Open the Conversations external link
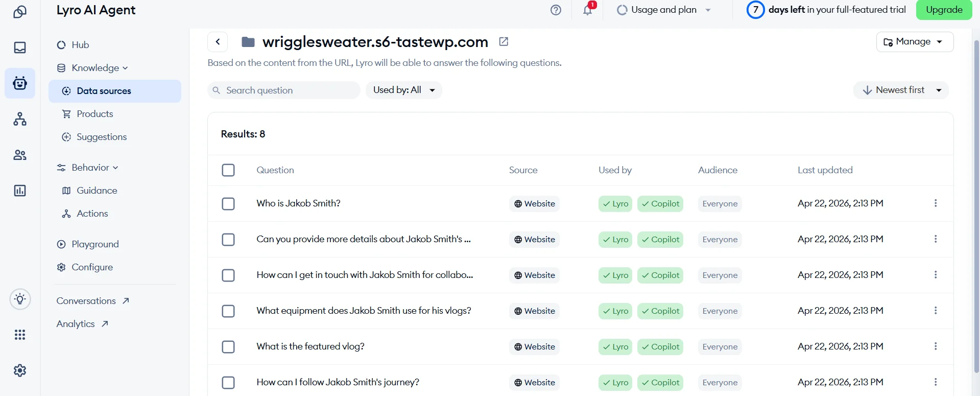The width and height of the screenshot is (980, 396). click(x=93, y=301)
